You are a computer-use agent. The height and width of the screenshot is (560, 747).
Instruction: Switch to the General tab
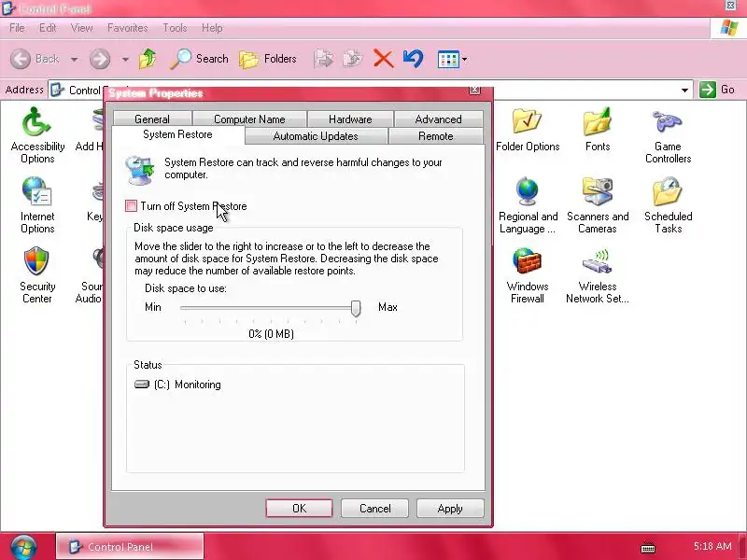point(152,119)
